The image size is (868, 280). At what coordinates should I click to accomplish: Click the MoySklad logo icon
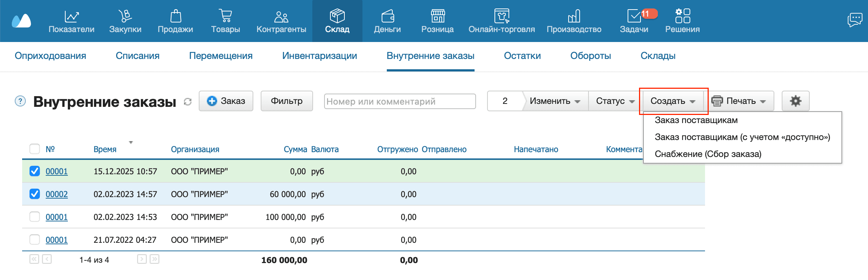pos(21,21)
